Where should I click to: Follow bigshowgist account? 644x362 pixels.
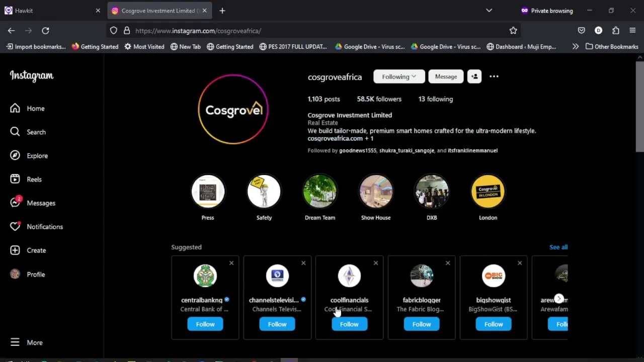[x=494, y=324]
